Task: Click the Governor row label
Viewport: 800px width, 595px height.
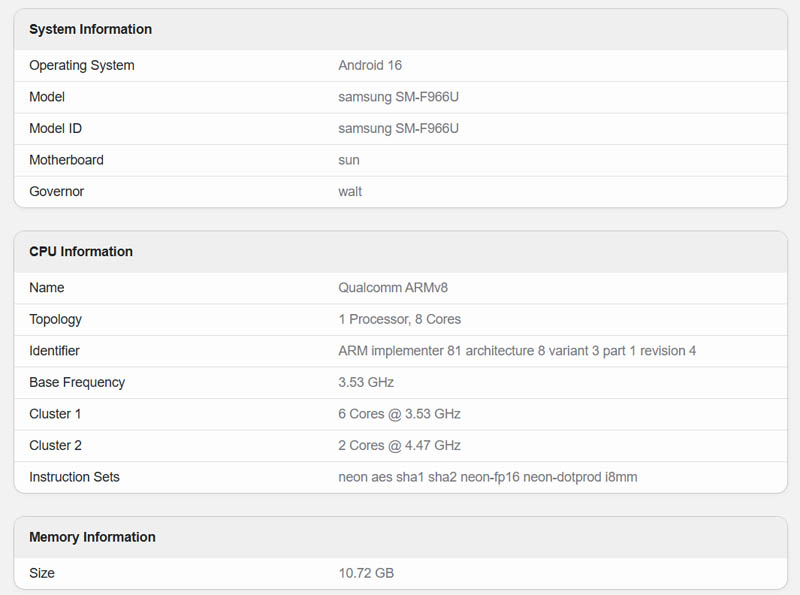Action: (57, 191)
